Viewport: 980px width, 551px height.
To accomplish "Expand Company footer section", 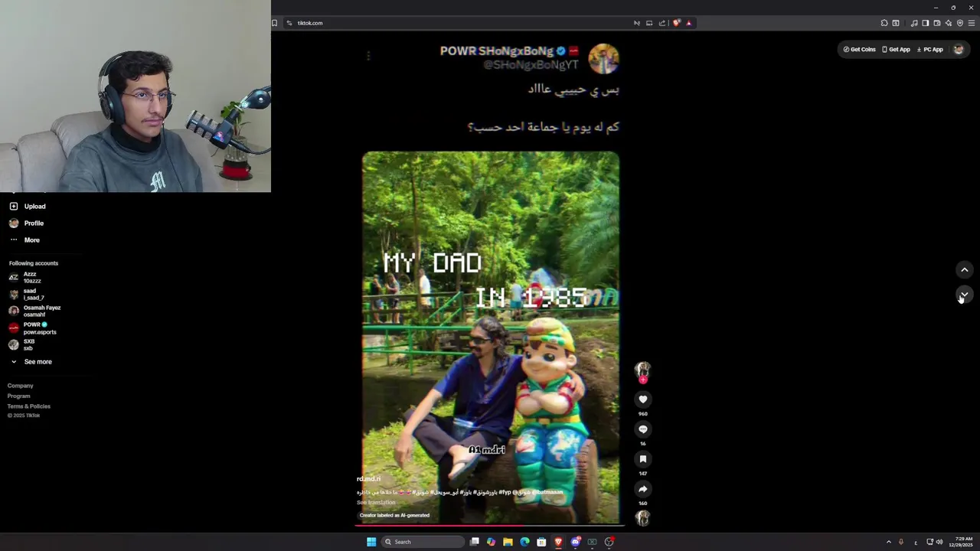I will point(21,386).
